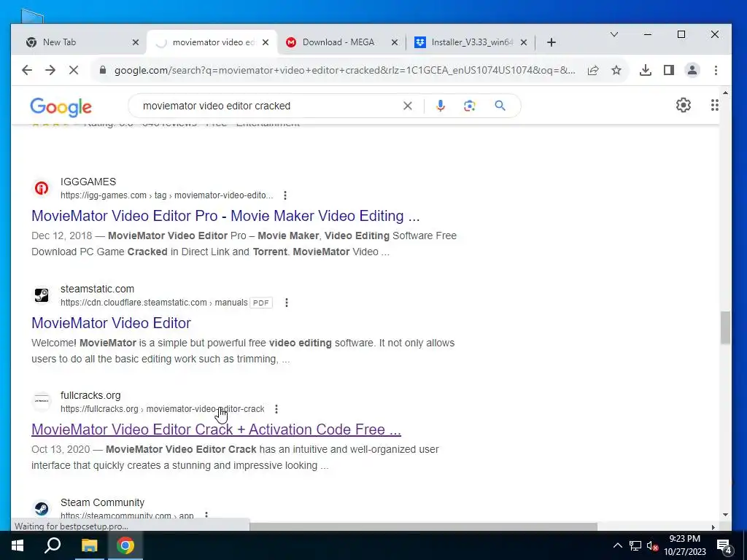Open Windows taskbar search
Image resolution: width=747 pixels, height=560 pixels.
pos(53,545)
